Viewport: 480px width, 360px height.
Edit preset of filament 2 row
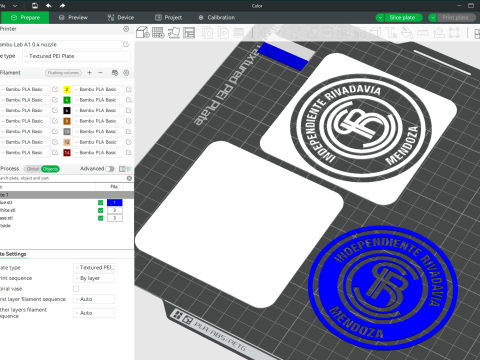pyautogui.click(x=129, y=89)
